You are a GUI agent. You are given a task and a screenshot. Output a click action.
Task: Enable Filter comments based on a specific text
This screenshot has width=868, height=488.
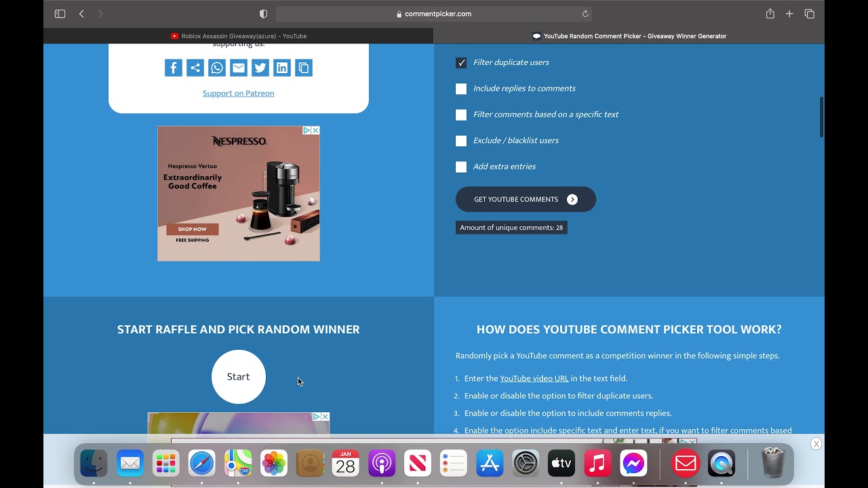[x=461, y=115]
